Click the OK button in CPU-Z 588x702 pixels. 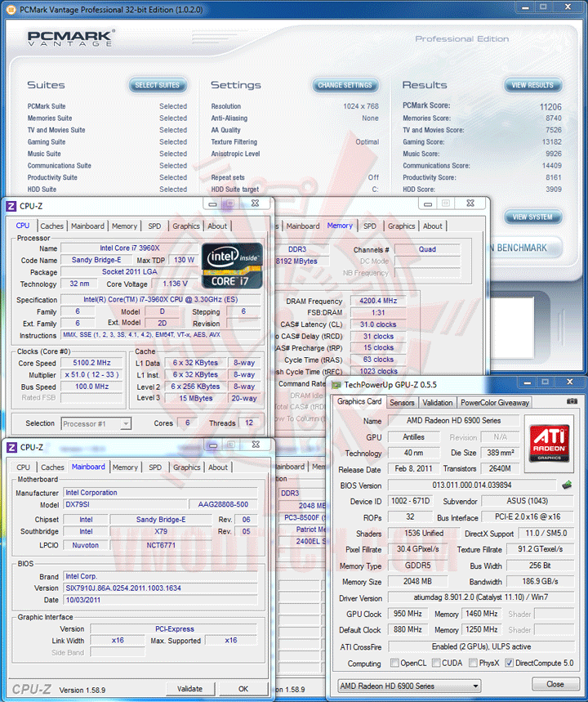click(x=243, y=689)
